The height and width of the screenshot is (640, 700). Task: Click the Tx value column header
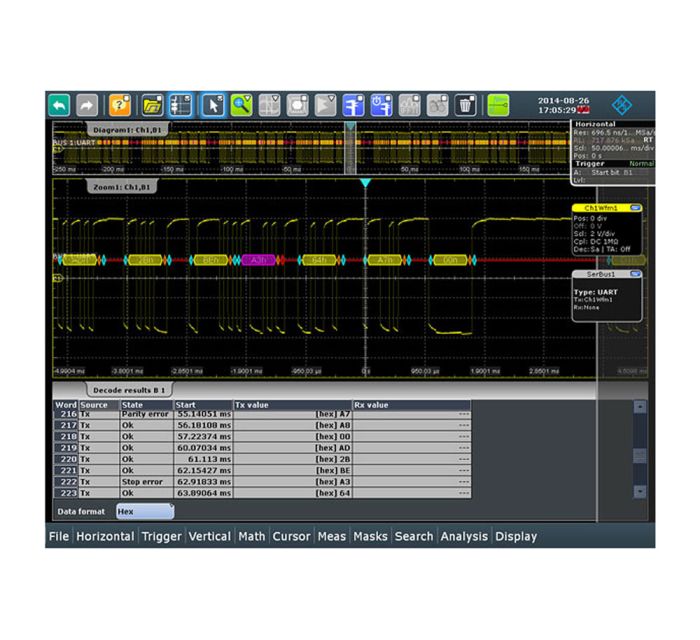tap(293, 405)
